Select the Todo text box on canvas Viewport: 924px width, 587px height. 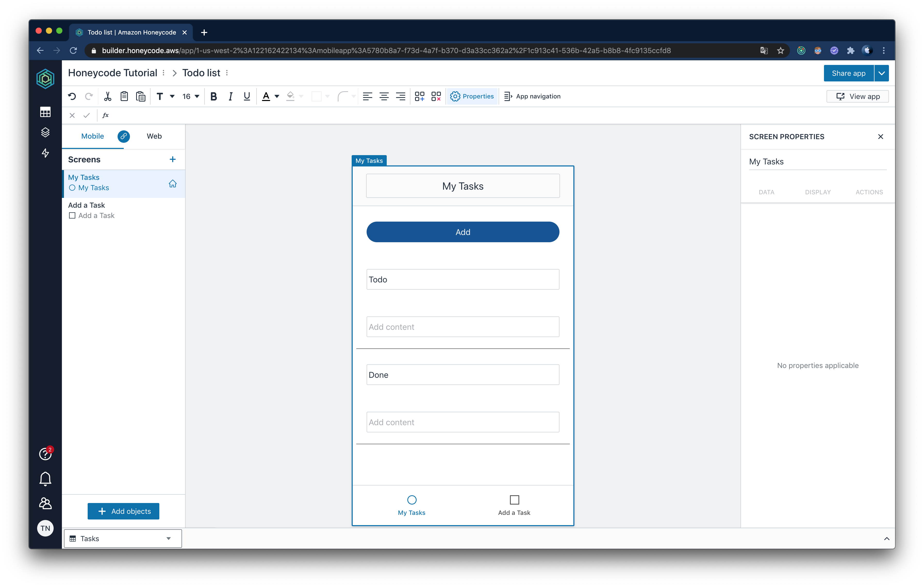click(463, 279)
